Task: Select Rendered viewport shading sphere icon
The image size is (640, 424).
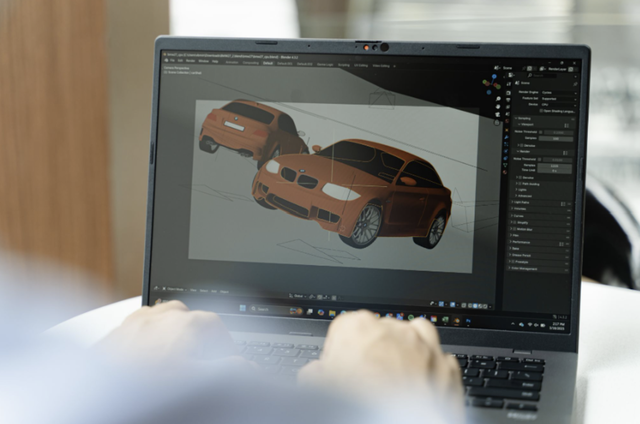Action: [x=485, y=306]
